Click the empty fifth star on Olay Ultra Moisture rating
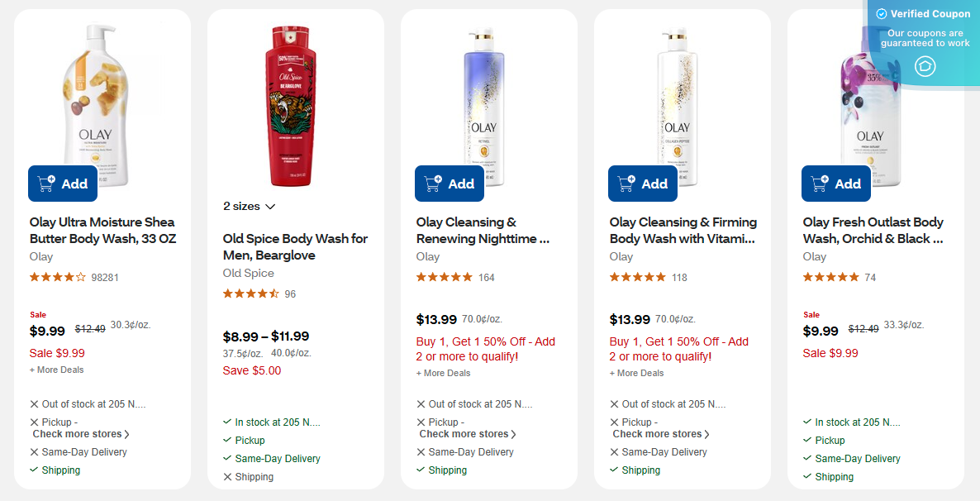 (x=82, y=277)
